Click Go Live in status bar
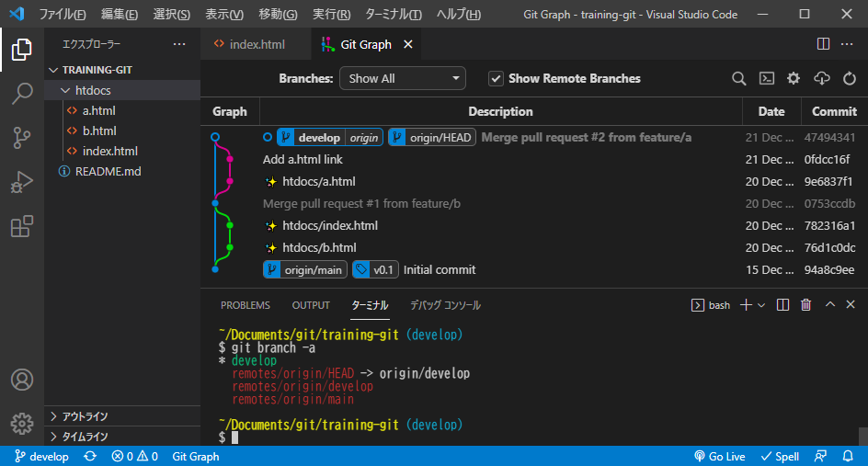This screenshot has height=466, width=868. [x=720, y=457]
